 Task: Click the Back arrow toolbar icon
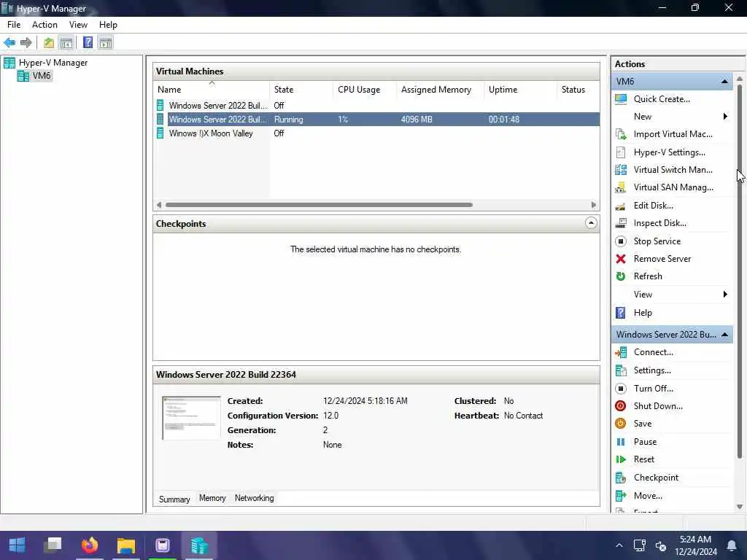click(9, 43)
